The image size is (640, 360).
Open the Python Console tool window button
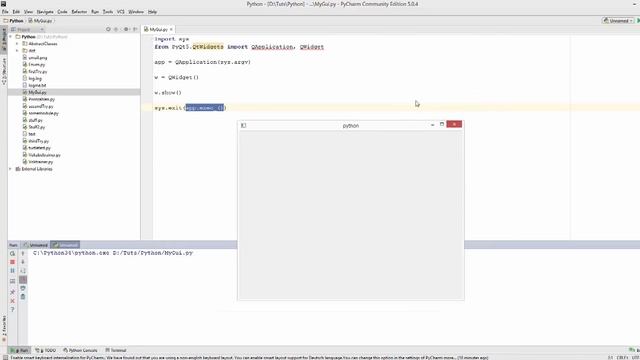pos(80,350)
